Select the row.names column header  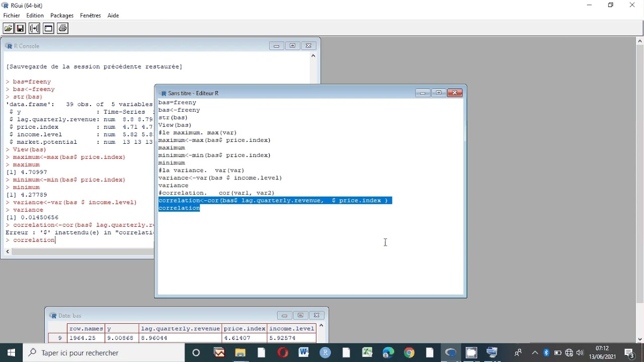(x=86, y=328)
